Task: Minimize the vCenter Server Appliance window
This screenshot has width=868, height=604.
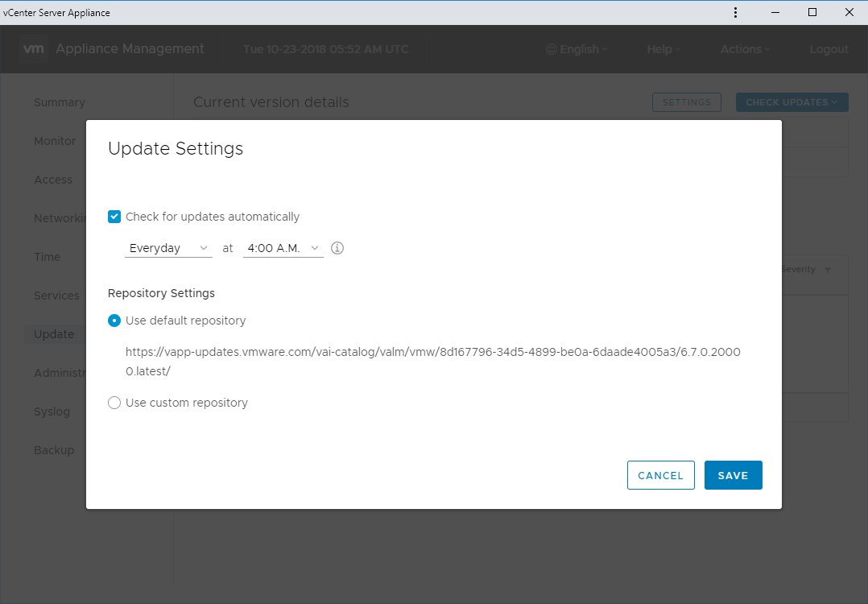Action: (x=775, y=12)
